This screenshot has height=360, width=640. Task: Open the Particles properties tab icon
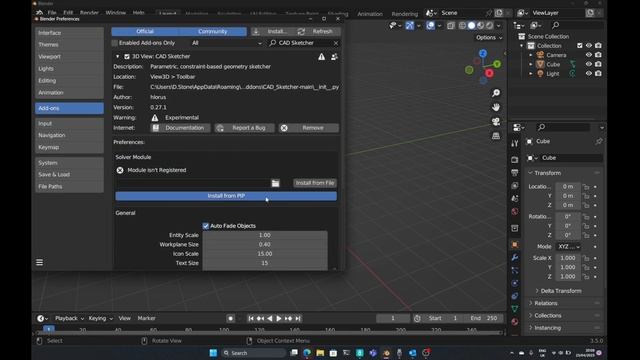point(515,270)
